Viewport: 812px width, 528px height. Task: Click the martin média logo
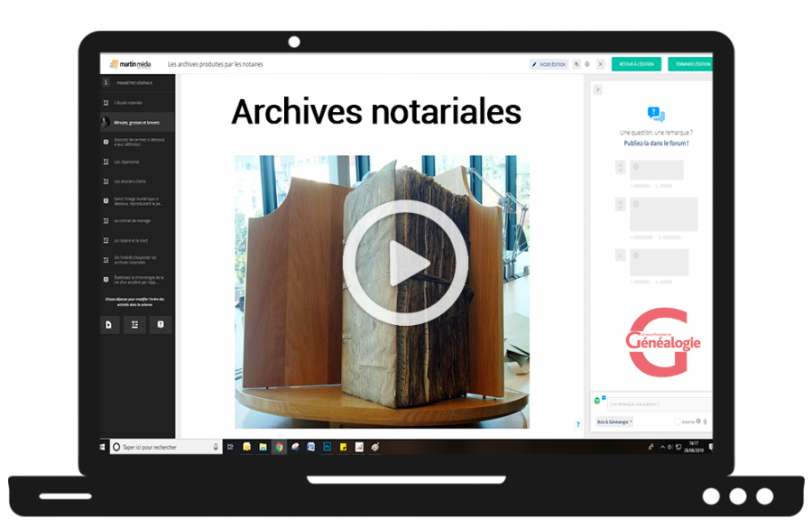(x=130, y=64)
